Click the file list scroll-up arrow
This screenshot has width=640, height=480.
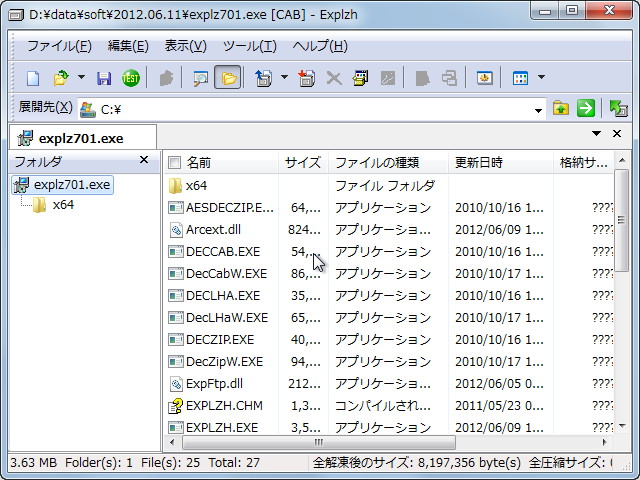pyautogui.click(x=622, y=160)
